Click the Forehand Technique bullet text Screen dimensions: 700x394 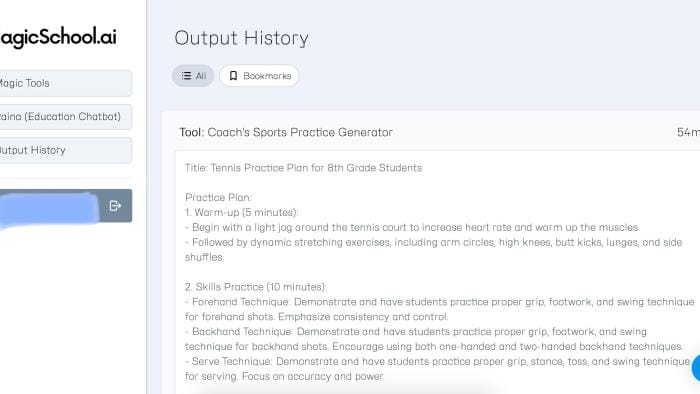pyautogui.click(x=440, y=309)
